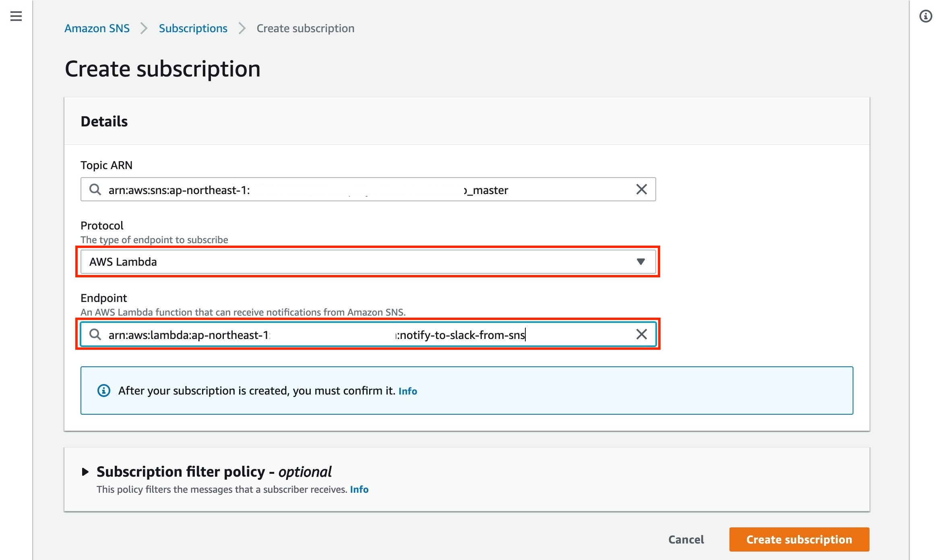Click the Details section heading

tap(104, 121)
